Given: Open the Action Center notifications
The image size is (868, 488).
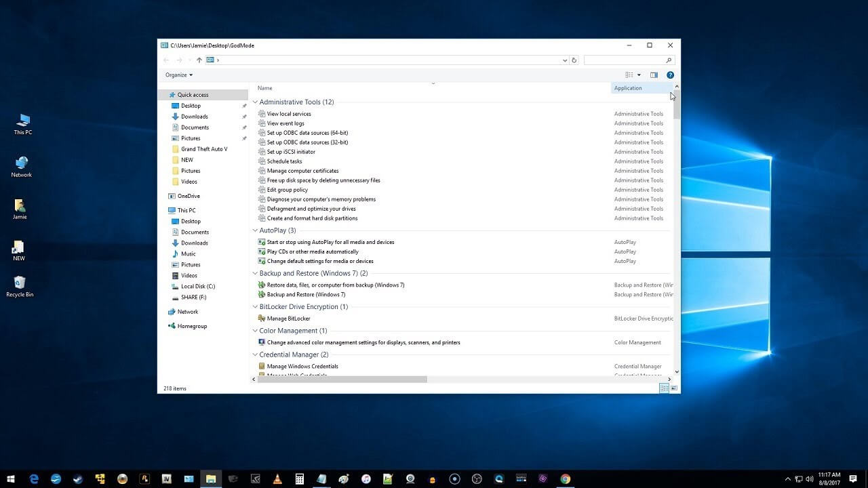Looking at the screenshot, I should tap(853, 479).
